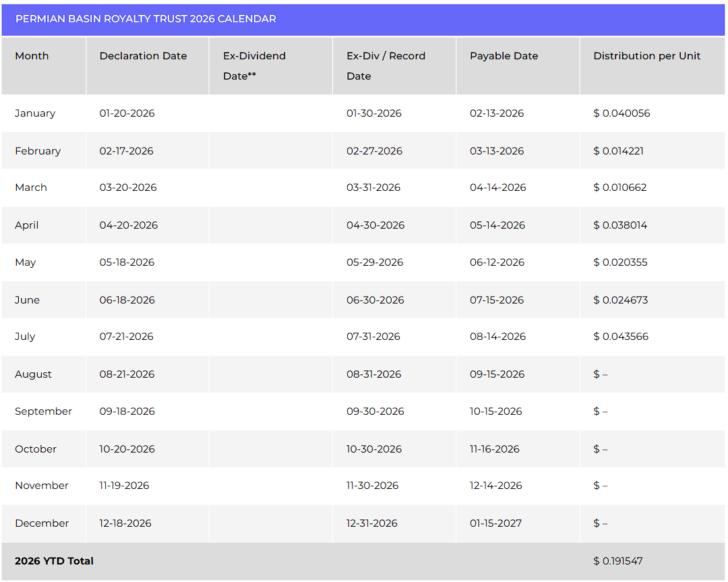Select the calendar title 'Permian Basin Royalty Trust 2026 Calendar'
Viewport: 728px width, 582px height.
[146, 19]
